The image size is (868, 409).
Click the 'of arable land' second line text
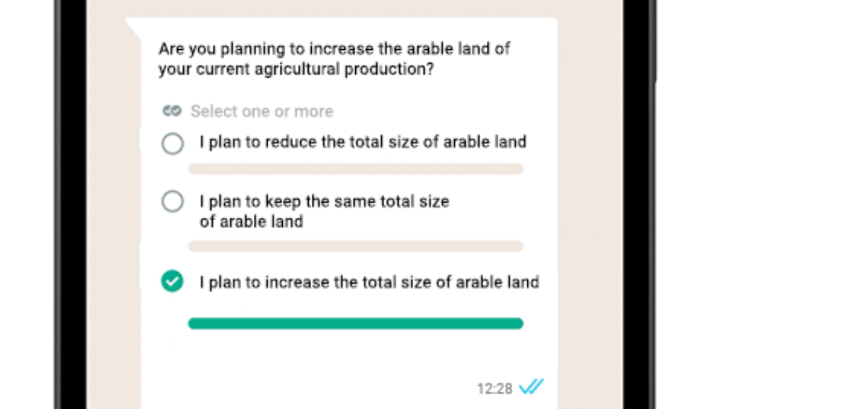coord(251,222)
